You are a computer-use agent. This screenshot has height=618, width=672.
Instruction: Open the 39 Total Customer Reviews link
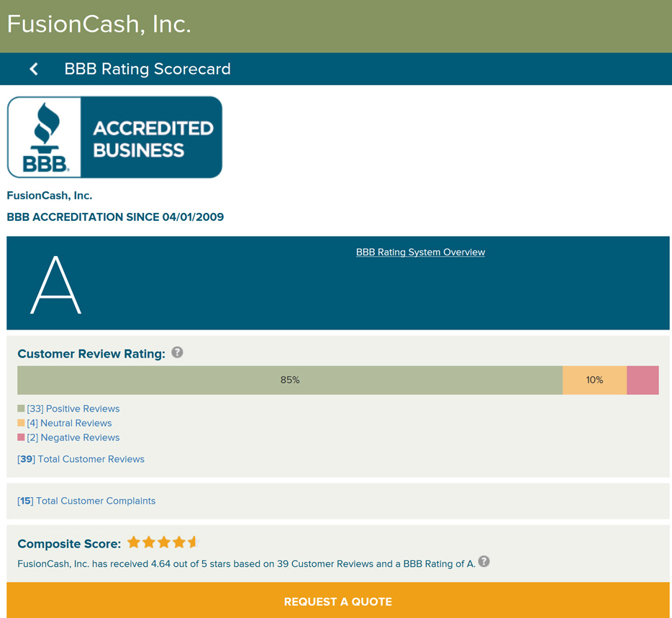coord(81,459)
